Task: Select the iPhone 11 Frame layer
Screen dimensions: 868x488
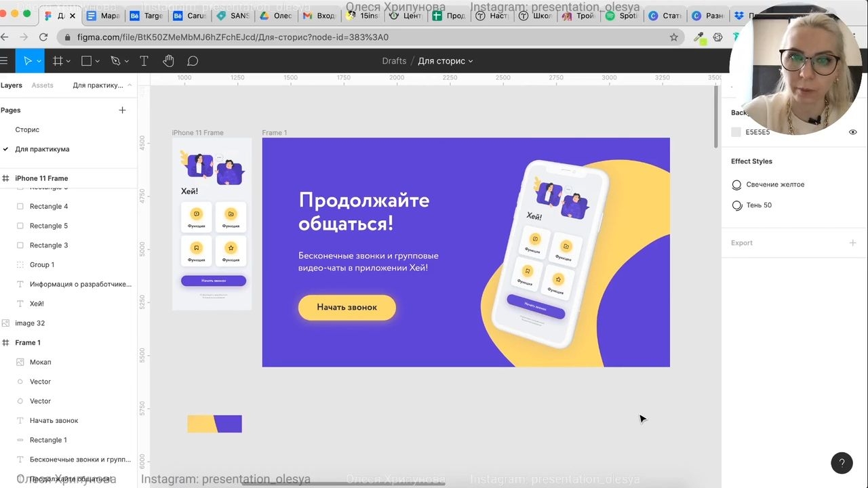Action: (x=68, y=178)
